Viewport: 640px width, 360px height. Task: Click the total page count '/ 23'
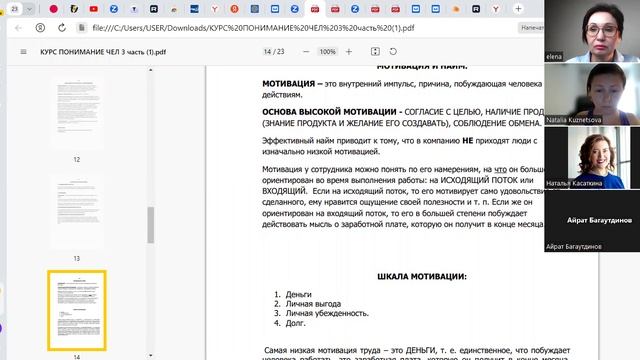tap(279, 52)
